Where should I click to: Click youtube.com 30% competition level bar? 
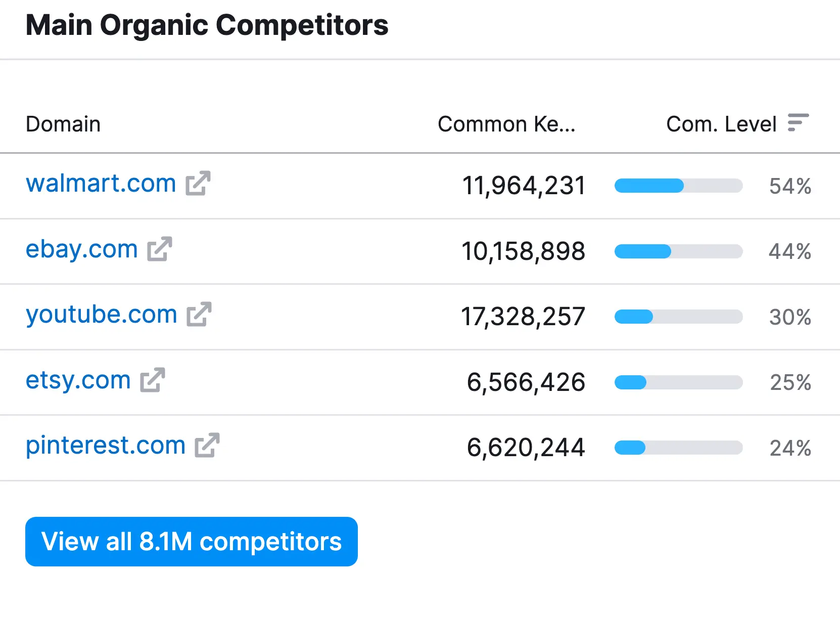678,317
